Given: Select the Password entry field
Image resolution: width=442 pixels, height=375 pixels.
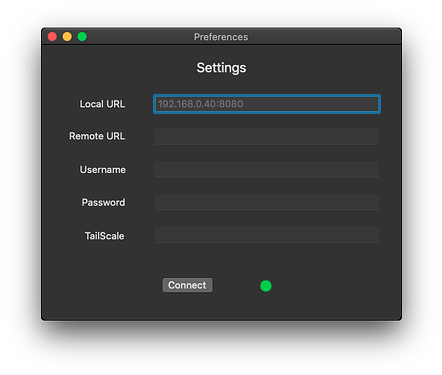Looking at the screenshot, I should click(267, 202).
